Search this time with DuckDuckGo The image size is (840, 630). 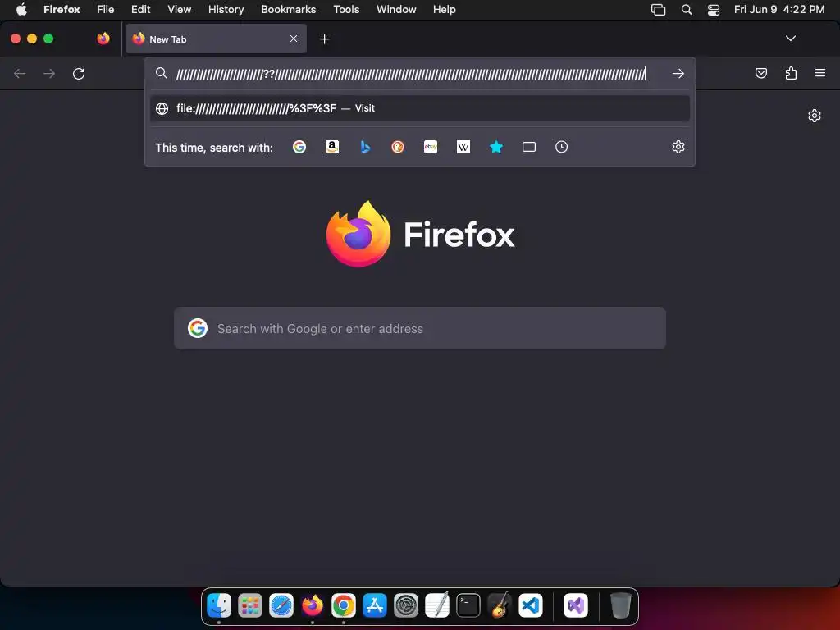[x=398, y=147]
